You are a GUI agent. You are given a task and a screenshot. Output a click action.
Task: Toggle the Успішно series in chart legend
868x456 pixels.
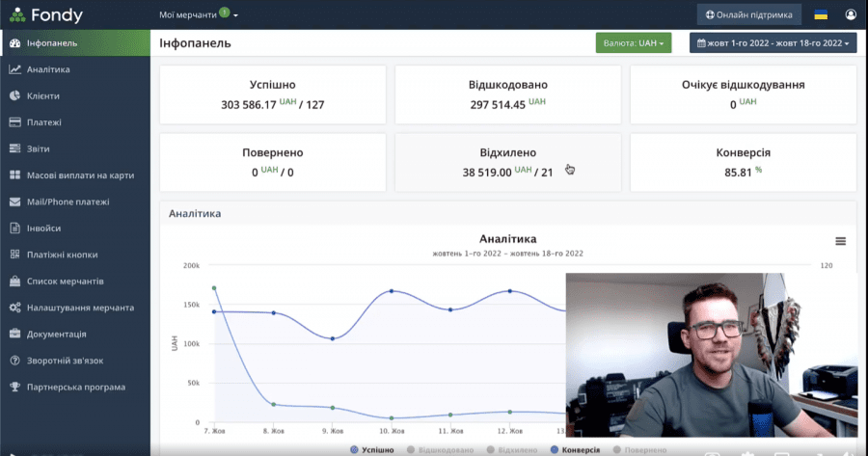pyautogui.click(x=372, y=450)
